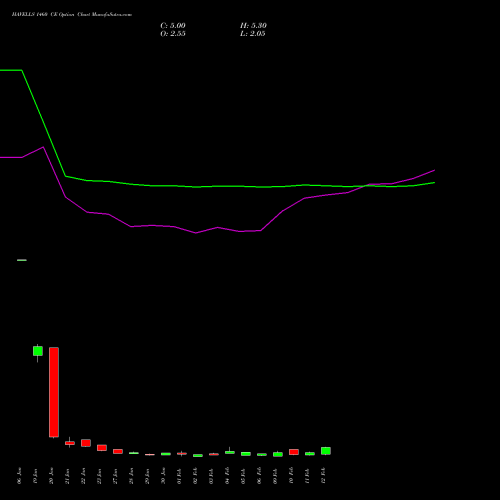
Task: Select the 01 Feb date label
Action: (179, 476)
